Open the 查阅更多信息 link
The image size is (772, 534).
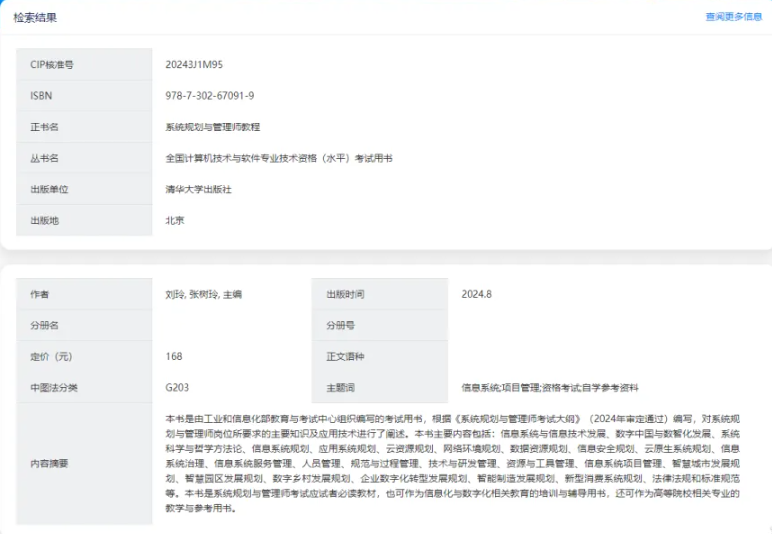tap(733, 17)
